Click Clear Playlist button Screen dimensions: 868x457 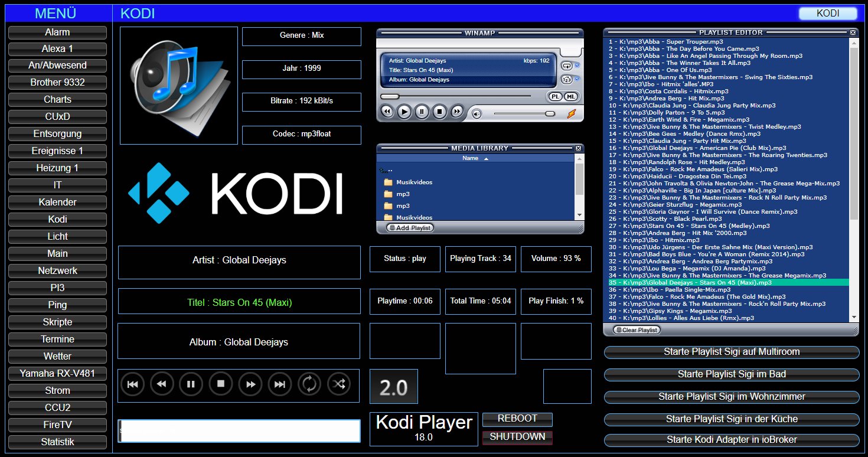click(637, 330)
